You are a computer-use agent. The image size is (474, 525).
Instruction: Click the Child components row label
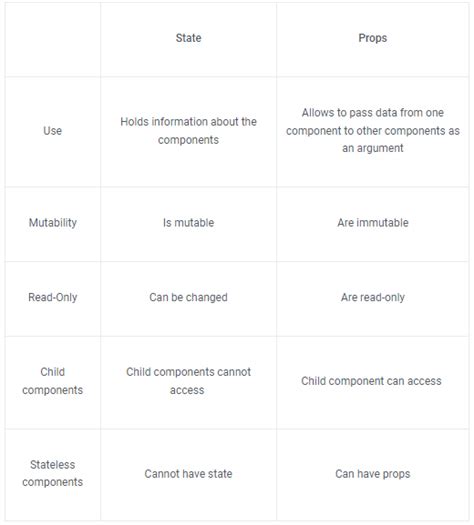coord(53,381)
